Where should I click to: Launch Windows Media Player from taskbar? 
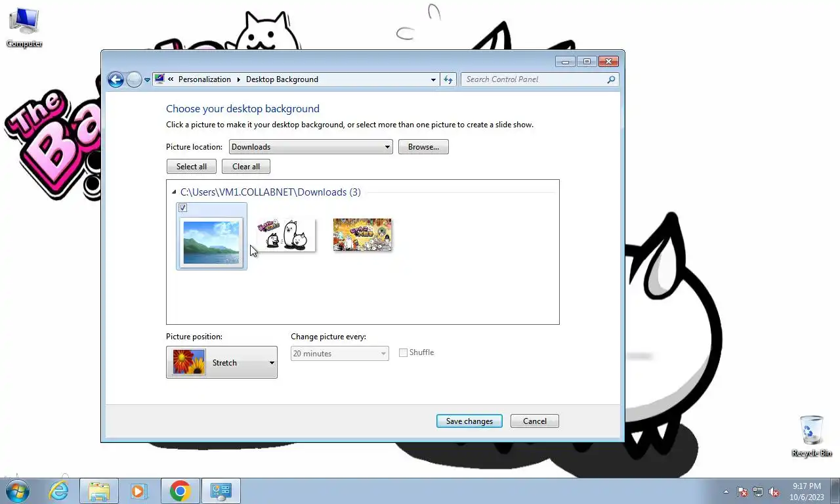(138, 491)
